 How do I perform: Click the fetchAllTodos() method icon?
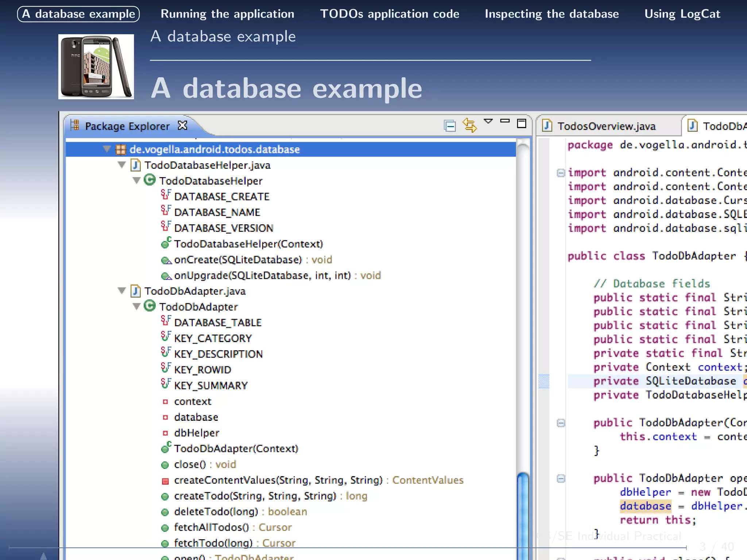(x=165, y=528)
